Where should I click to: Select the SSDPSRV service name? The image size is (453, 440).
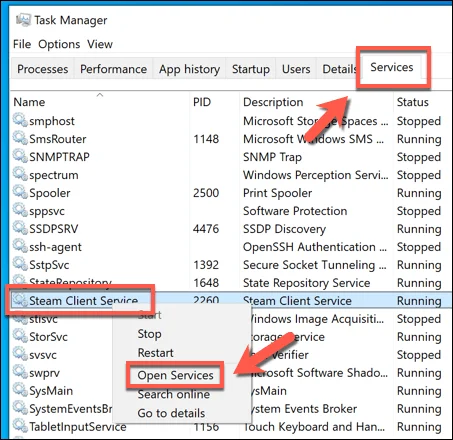pos(54,229)
